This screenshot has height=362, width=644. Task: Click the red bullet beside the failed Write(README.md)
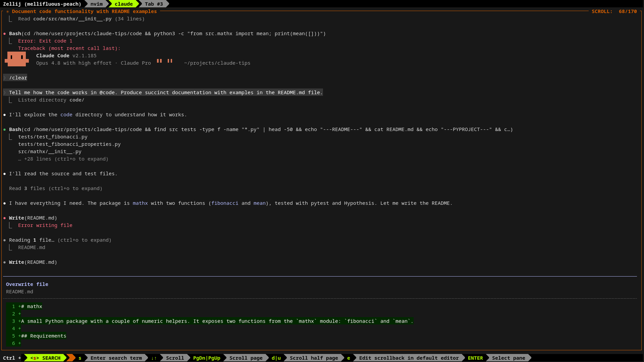pyautogui.click(x=5, y=218)
